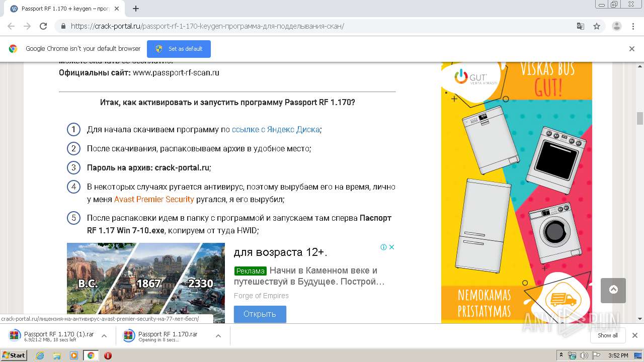644x362 pixels.
Task: Close the Forge of Empires ad
Action: coord(392,247)
